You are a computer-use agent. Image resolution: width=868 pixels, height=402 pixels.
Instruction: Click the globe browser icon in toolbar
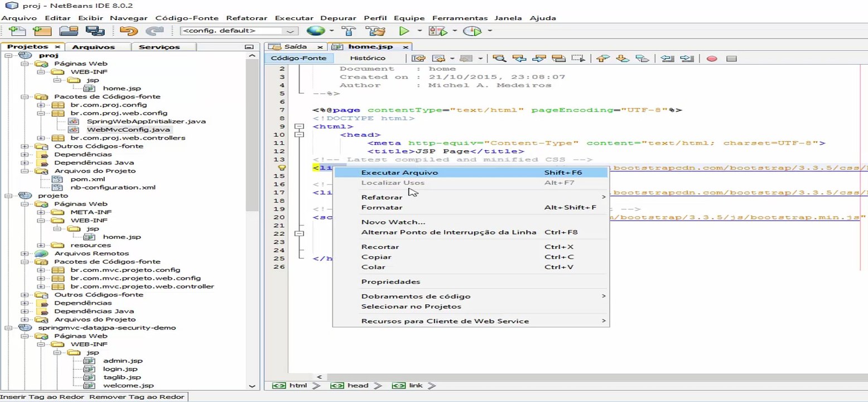[316, 31]
